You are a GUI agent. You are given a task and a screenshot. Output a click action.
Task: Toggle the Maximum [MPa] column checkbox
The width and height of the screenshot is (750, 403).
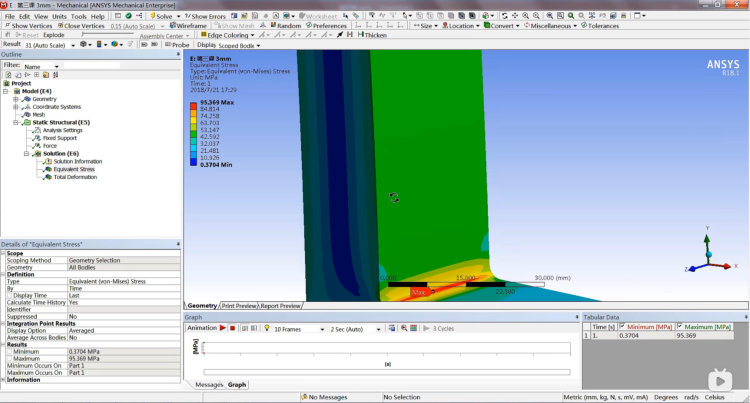680,327
